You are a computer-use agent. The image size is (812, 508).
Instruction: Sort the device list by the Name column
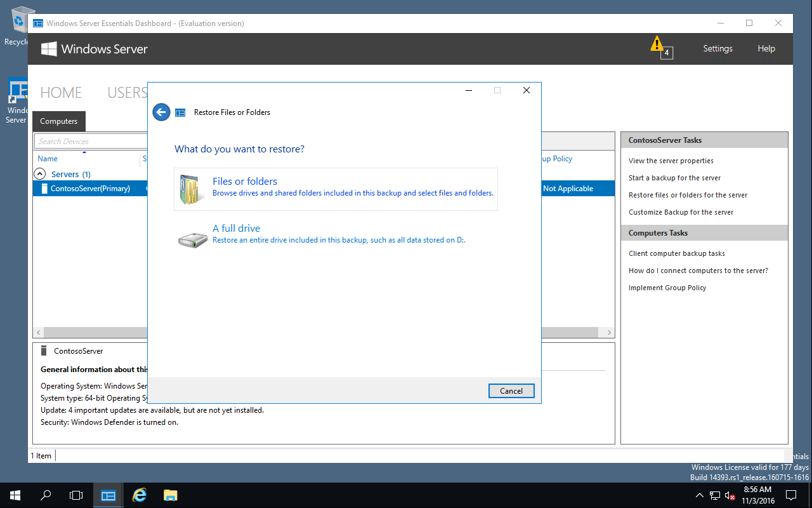tap(48, 159)
